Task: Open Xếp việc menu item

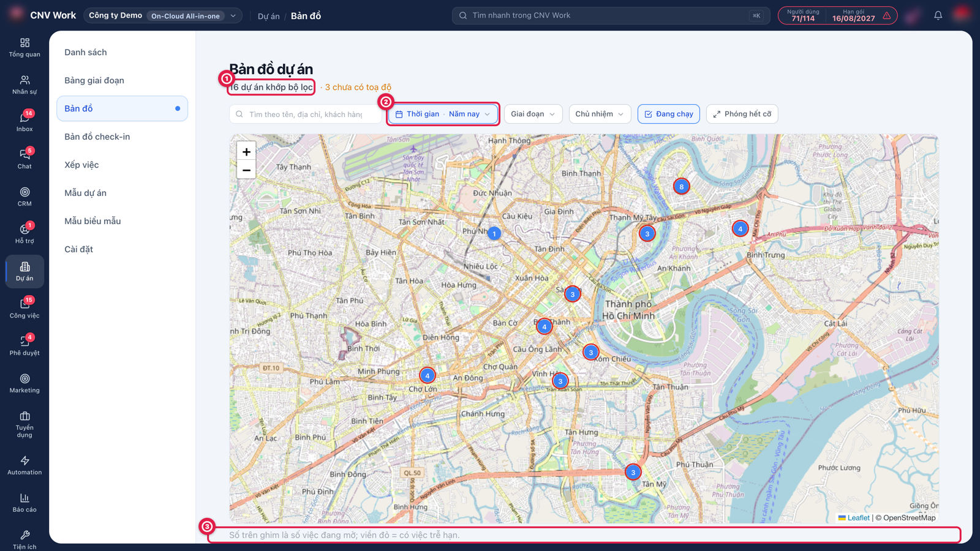Action: pos(122,165)
